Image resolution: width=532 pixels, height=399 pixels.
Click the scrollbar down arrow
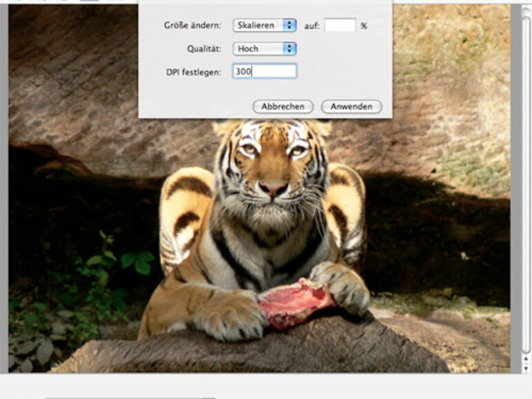click(x=526, y=368)
